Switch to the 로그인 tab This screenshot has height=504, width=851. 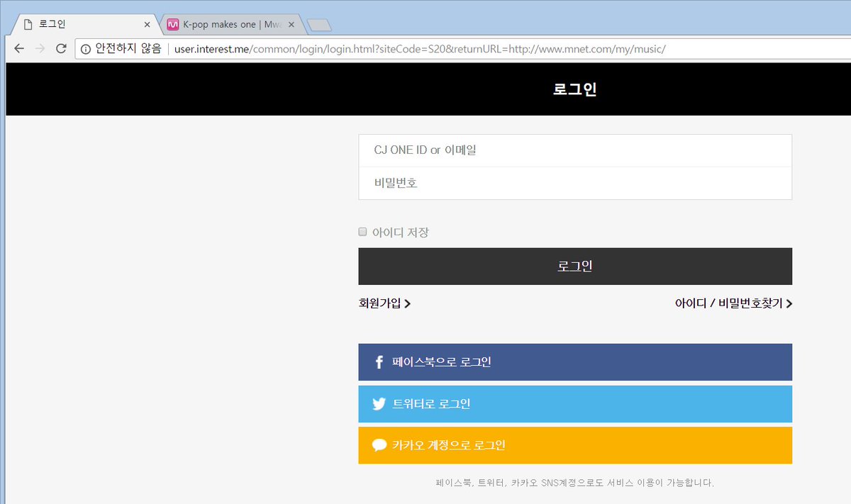(x=85, y=24)
